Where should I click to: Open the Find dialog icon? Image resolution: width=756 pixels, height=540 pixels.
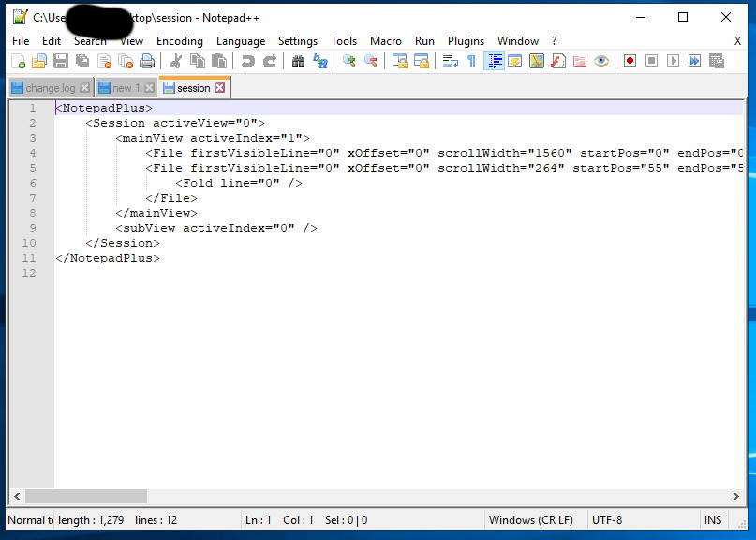[x=296, y=60]
